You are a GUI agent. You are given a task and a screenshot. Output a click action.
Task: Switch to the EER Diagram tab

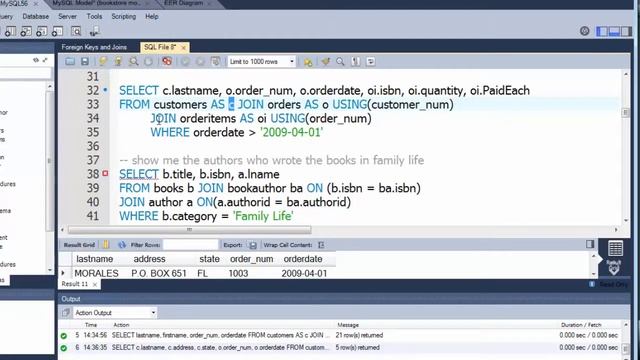pos(184,3)
